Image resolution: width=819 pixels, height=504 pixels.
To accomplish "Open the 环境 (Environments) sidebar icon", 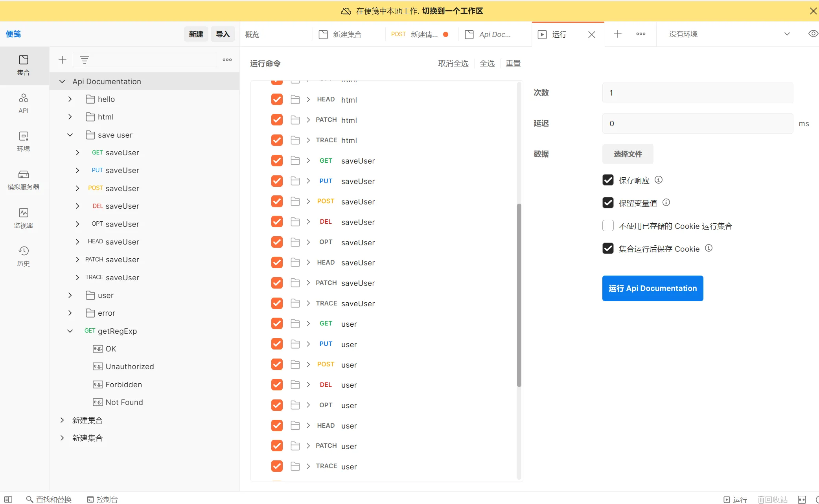I will coord(24,141).
